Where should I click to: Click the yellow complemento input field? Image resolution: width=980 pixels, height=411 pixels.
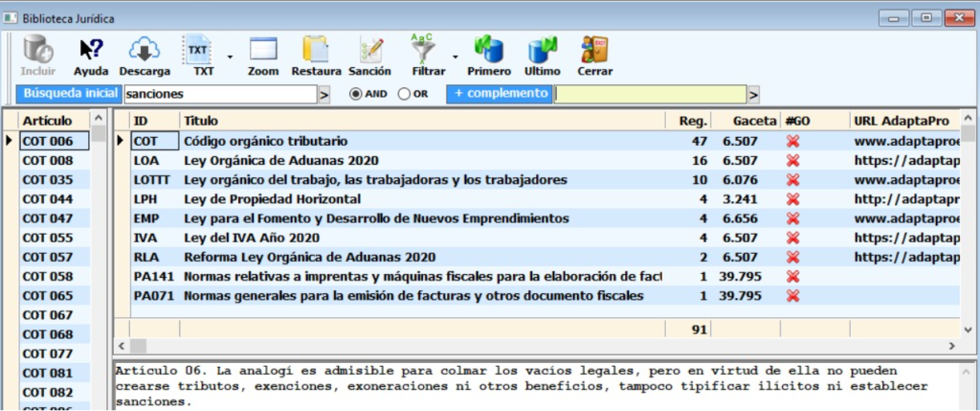pos(651,94)
